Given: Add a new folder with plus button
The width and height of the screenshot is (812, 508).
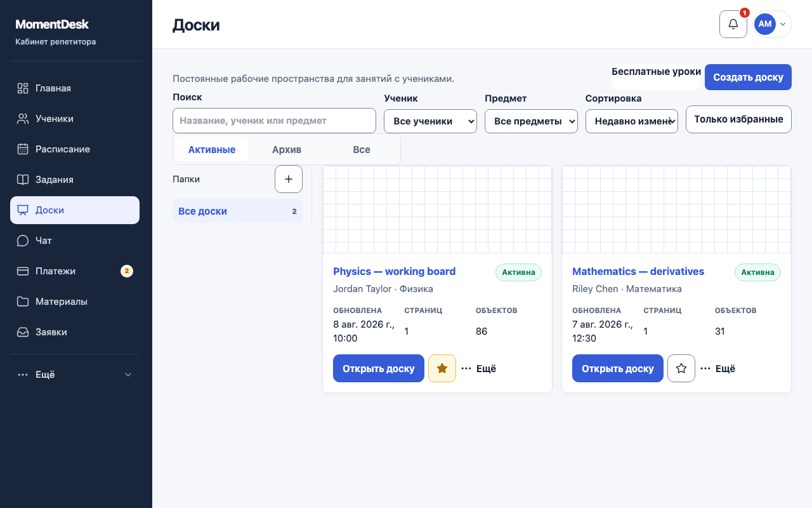Looking at the screenshot, I should point(289,179).
